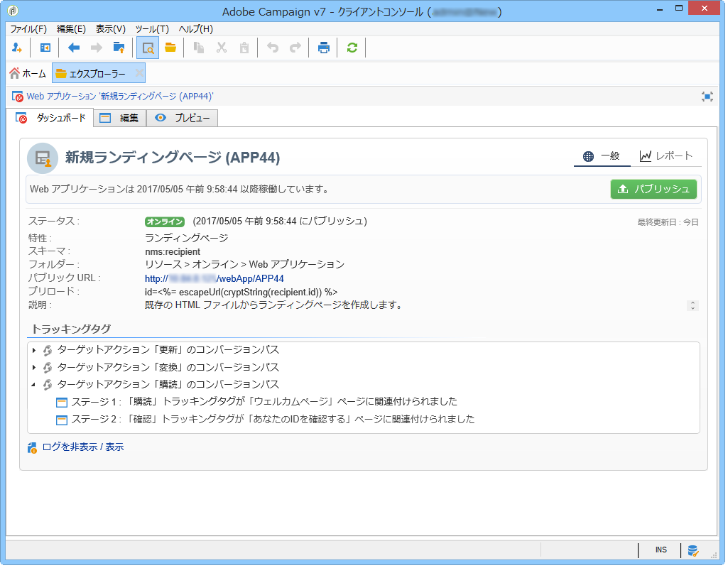The width and height of the screenshot is (728, 568).
Task: Click the yellow folder toolbar icon
Action: tap(170, 48)
